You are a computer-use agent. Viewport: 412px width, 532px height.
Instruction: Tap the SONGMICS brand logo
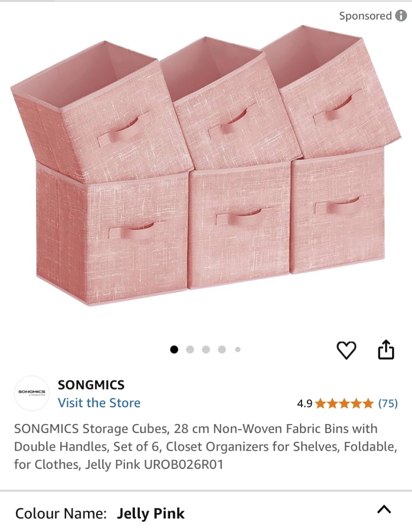pos(32,393)
